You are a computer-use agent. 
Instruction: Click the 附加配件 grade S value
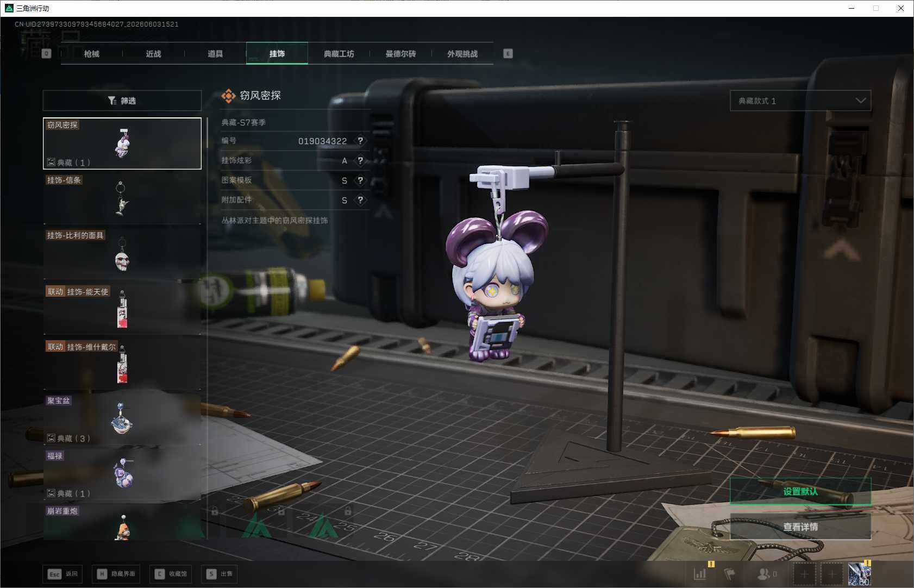pos(345,200)
